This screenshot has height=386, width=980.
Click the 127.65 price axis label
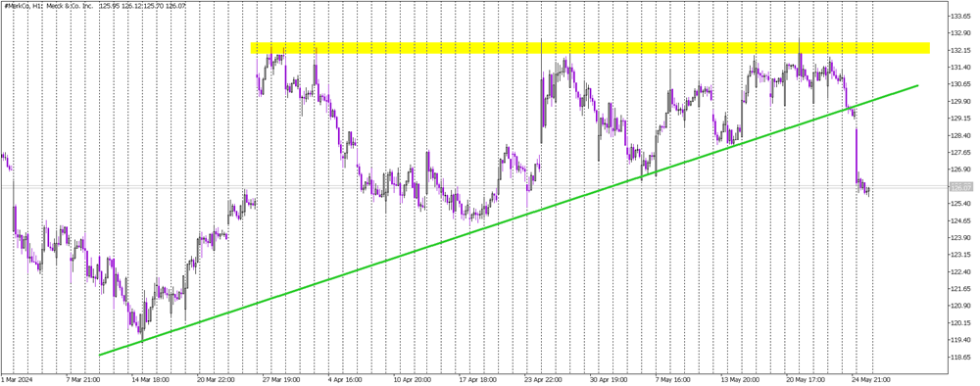point(959,153)
